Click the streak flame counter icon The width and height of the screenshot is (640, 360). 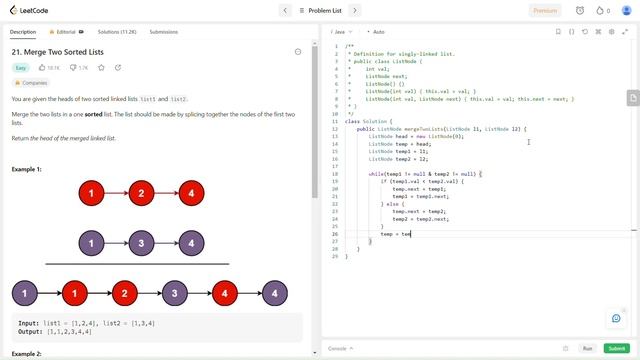[x=603, y=11]
